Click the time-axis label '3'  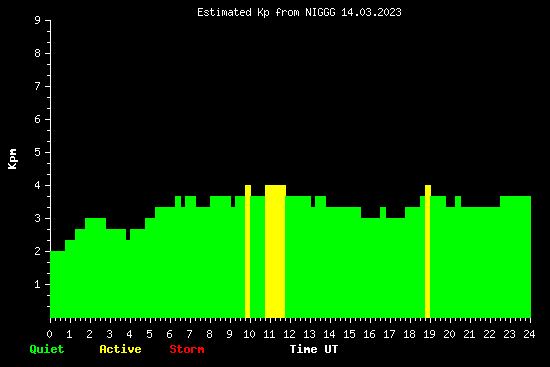pyautogui.click(x=109, y=334)
